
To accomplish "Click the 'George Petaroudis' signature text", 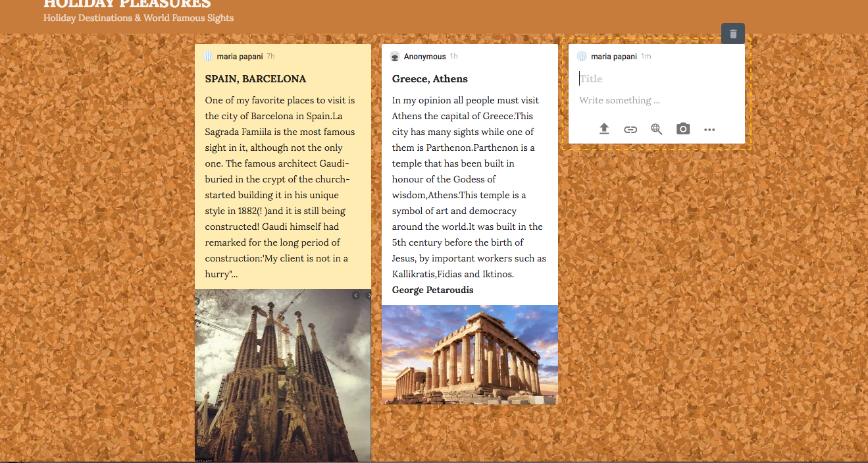I will tap(432, 290).
